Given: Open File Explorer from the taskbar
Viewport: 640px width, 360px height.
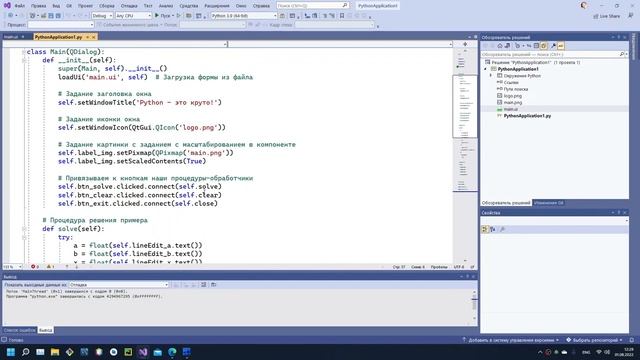Looking at the screenshot, I should [x=55, y=352].
